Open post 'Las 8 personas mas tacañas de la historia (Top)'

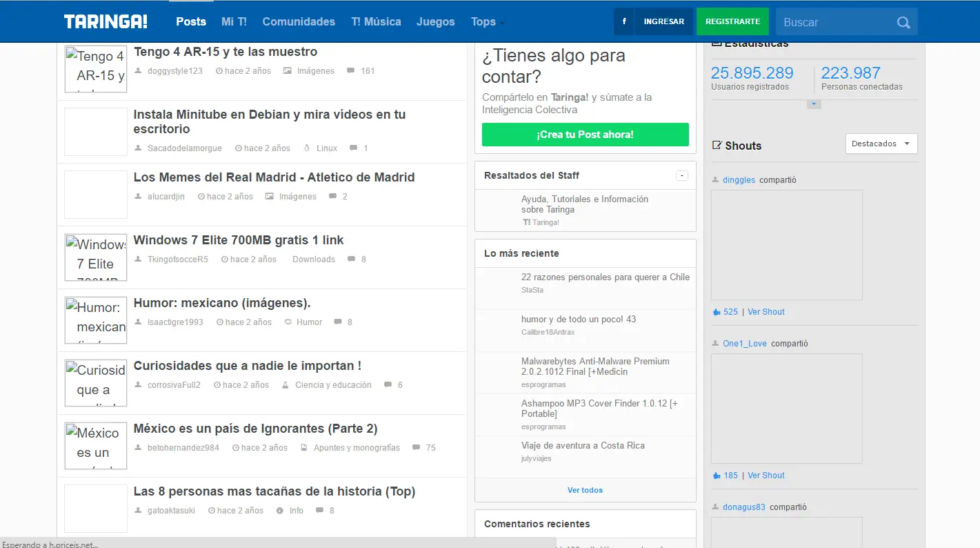click(x=274, y=491)
